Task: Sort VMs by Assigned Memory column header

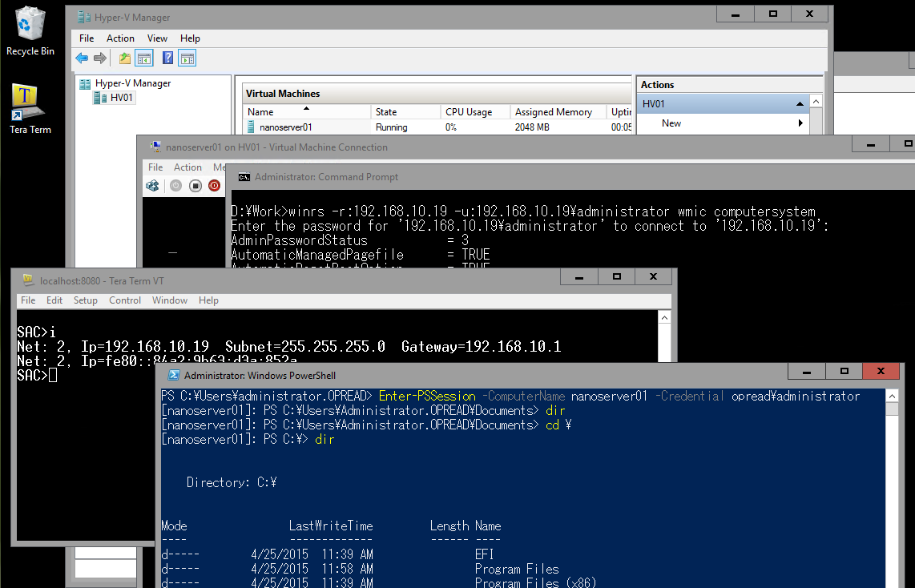Action: (558, 111)
